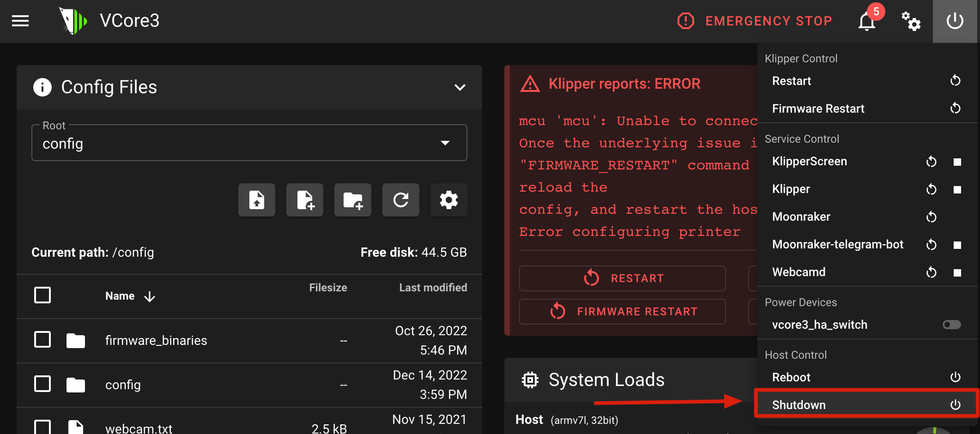Open the config folder row
980x434 pixels.
point(123,385)
